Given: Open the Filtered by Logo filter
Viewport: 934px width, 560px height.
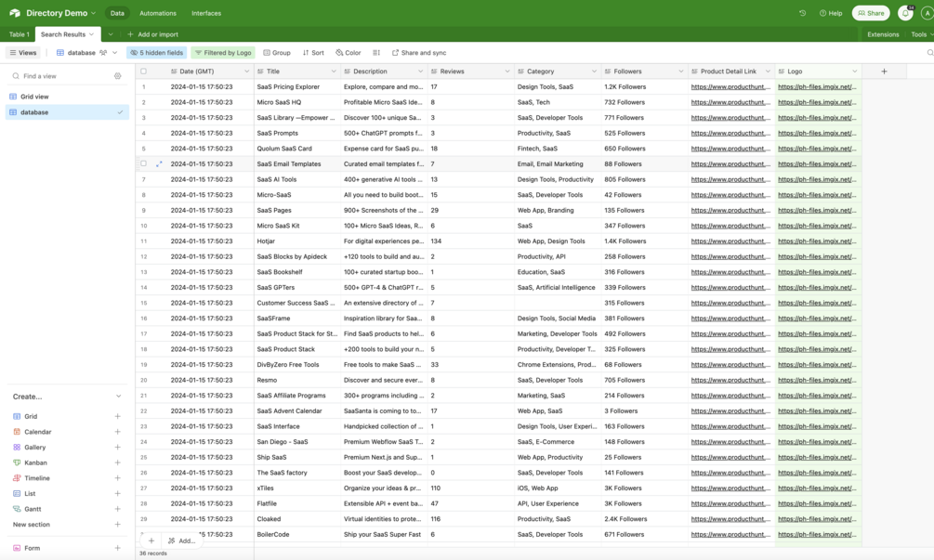Looking at the screenshot, I should point(223,53).
